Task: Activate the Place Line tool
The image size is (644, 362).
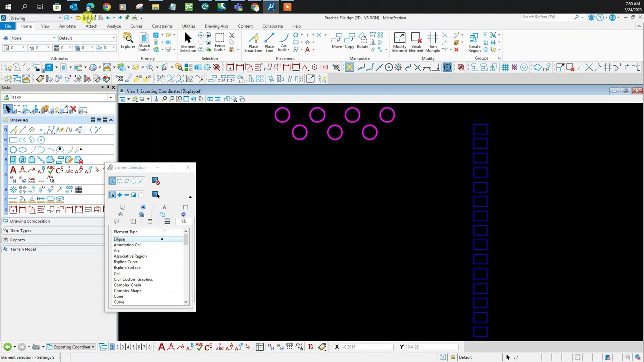Action: (269, 42)
